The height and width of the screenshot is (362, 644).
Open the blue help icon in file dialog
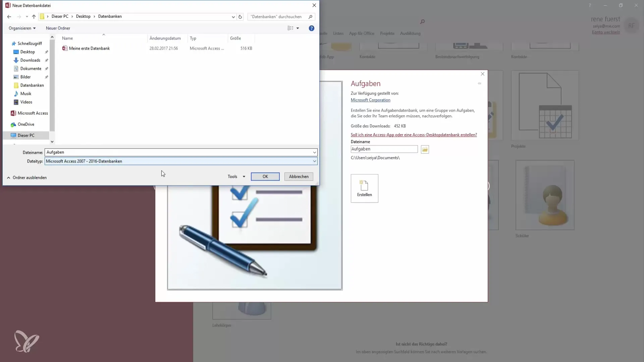tap(312, 28)
